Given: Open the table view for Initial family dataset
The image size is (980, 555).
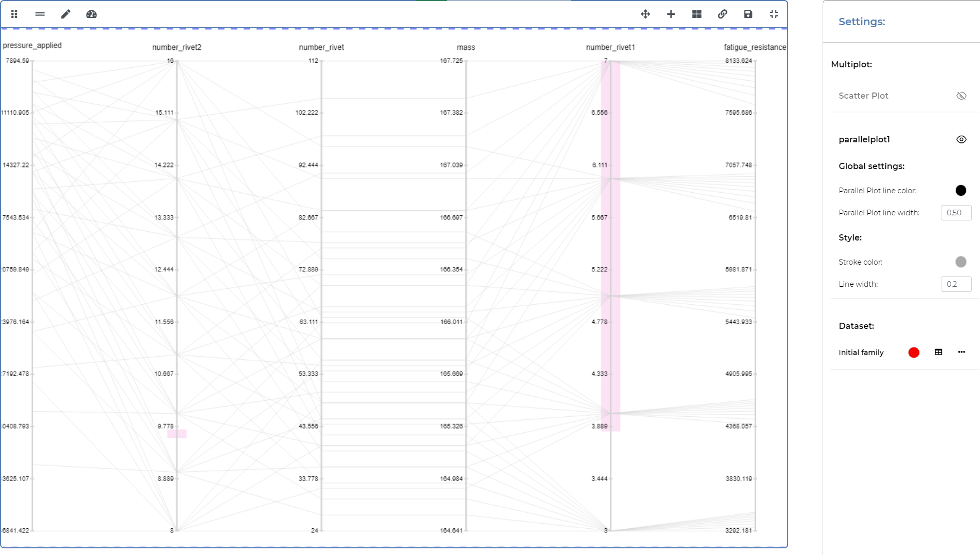Looking at the screenshot, I should [x=938, y=352].
